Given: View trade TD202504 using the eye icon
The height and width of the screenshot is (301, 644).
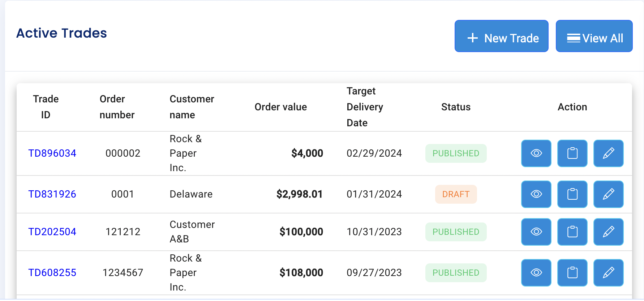Looking at the screenshot, I should point(536,232).
